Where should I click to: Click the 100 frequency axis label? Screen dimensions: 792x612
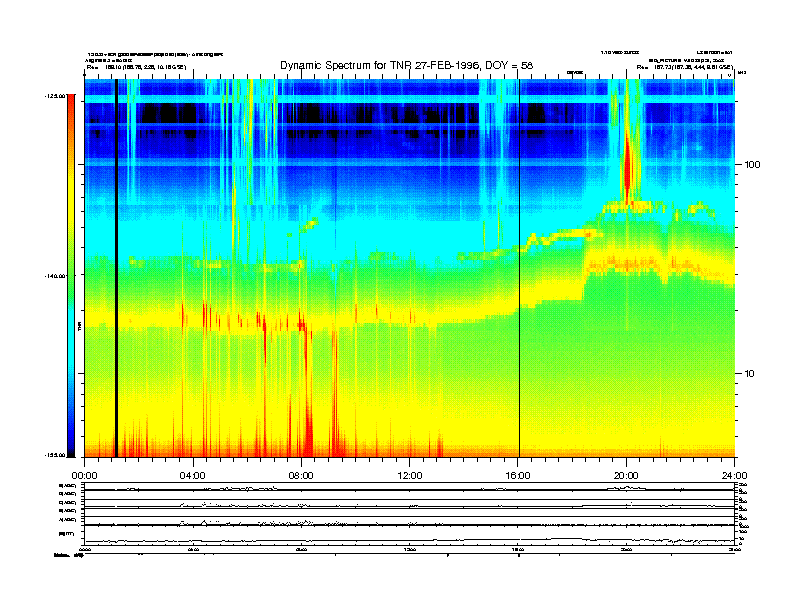(x=752, y=165)
